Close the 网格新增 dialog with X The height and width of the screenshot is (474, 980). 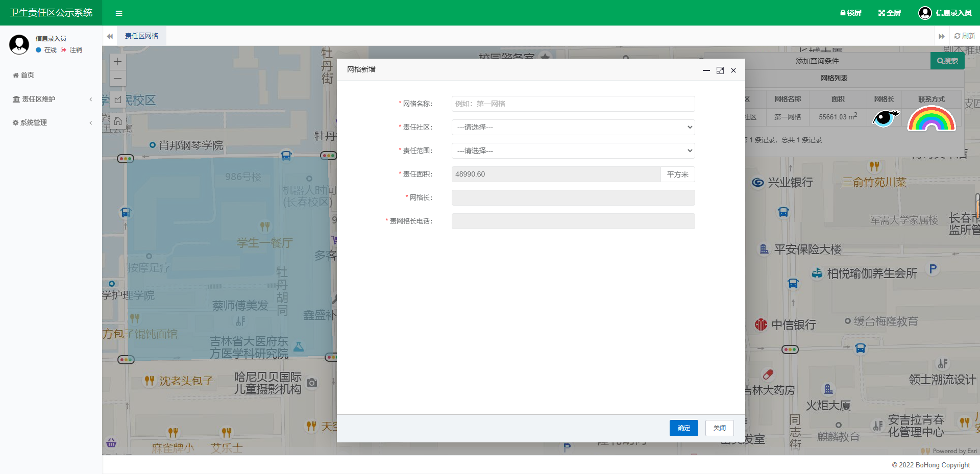click(x=733, y=70)
